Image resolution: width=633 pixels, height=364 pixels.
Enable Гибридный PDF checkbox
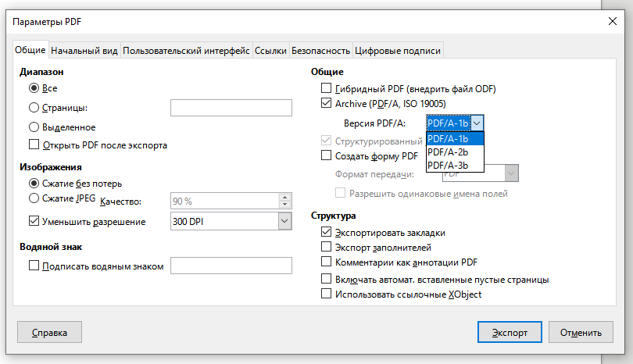pos(326,88)
